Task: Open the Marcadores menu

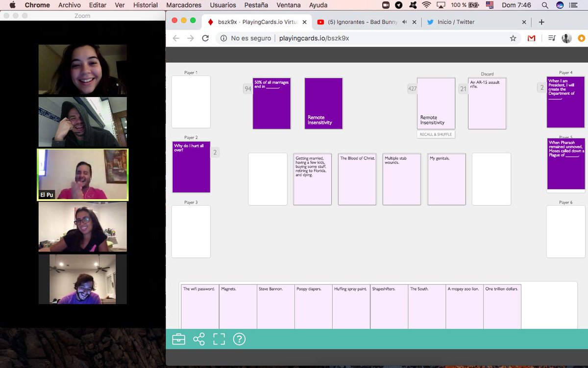Action: (x=184, y=5)
